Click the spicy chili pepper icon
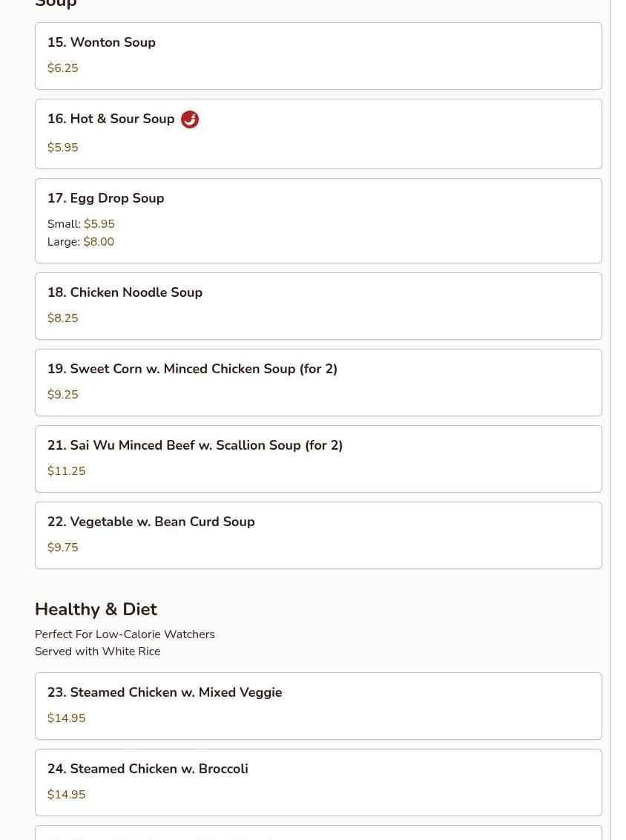The width and height of the screenshot is (626, 840). (x=190, y=119)
